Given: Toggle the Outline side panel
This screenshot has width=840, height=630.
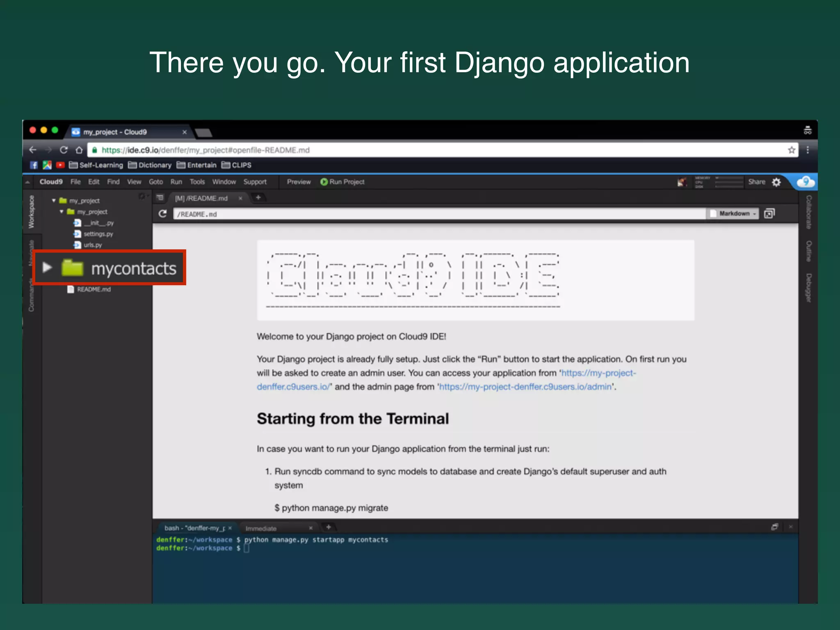Looking at the screenshot, I should [x=808, y=251].
